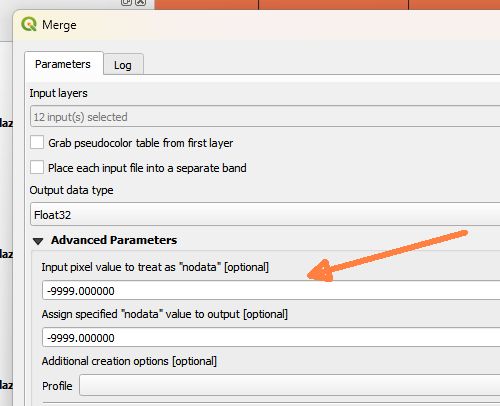Undock the panel with the float icon
Viewport: 500px width, 406px height.
click(x=126, y=2)
